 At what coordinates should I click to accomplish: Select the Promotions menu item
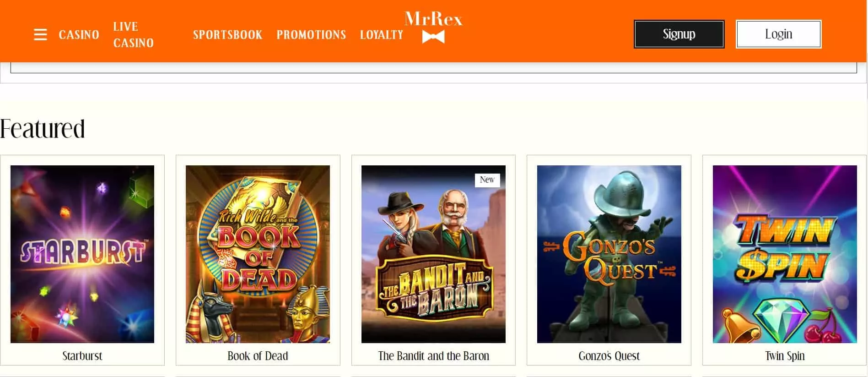pyautogui.click(x=311, y=35)
